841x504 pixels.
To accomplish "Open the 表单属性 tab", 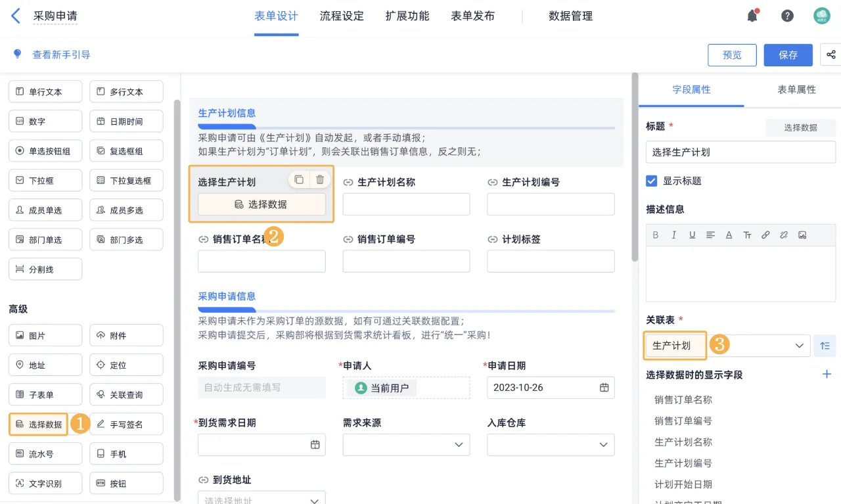I will (796, 90).
